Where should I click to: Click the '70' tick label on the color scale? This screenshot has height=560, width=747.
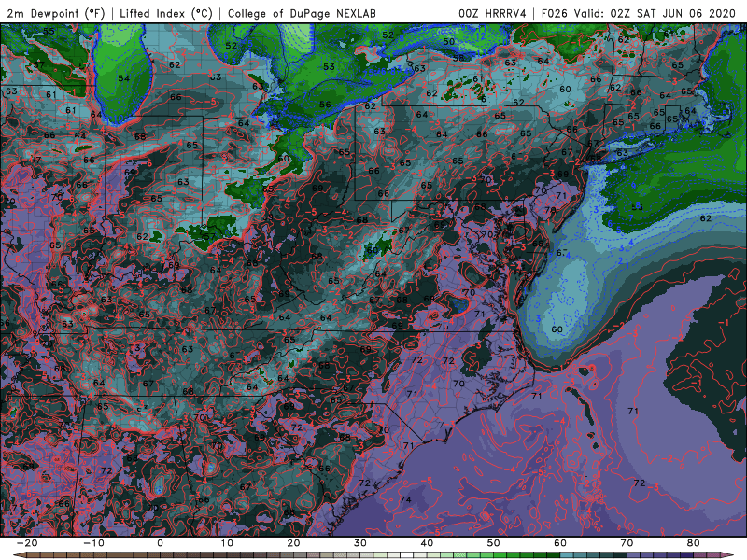(x=627, y=543)
